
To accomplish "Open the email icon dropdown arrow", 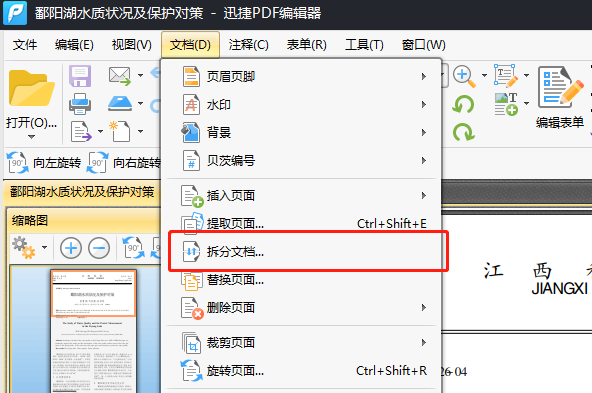I will [x=140, y=76].
